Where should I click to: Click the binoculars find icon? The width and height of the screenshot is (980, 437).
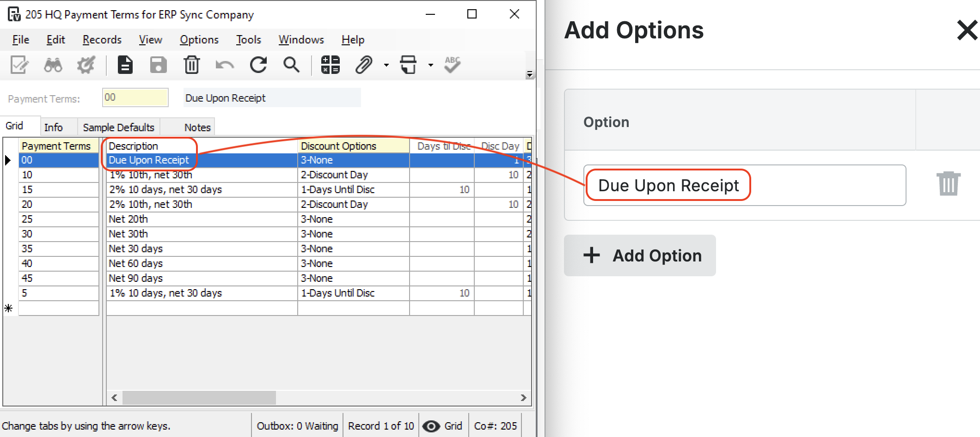[x=53, y=65]
